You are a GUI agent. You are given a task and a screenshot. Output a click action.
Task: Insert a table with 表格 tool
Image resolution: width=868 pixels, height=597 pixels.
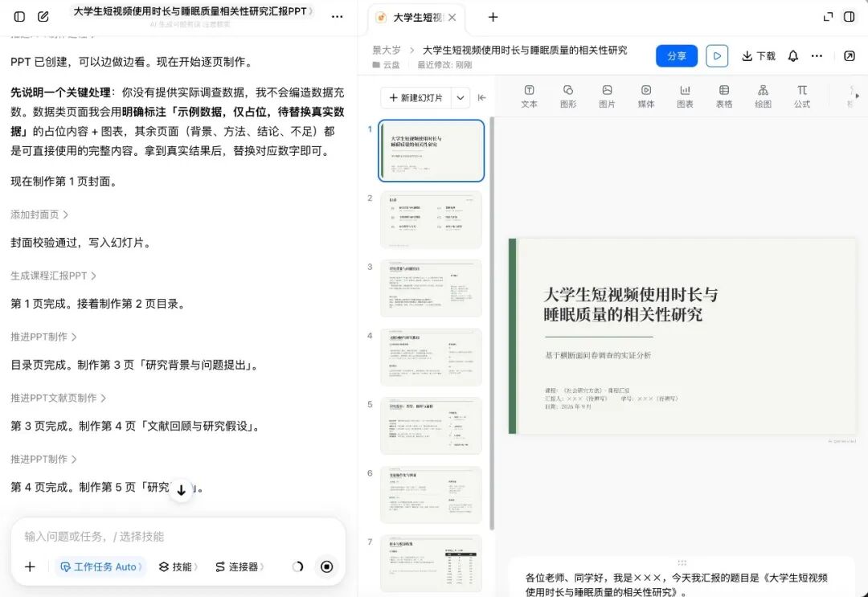pyautogui.click(x=724, y=96)
